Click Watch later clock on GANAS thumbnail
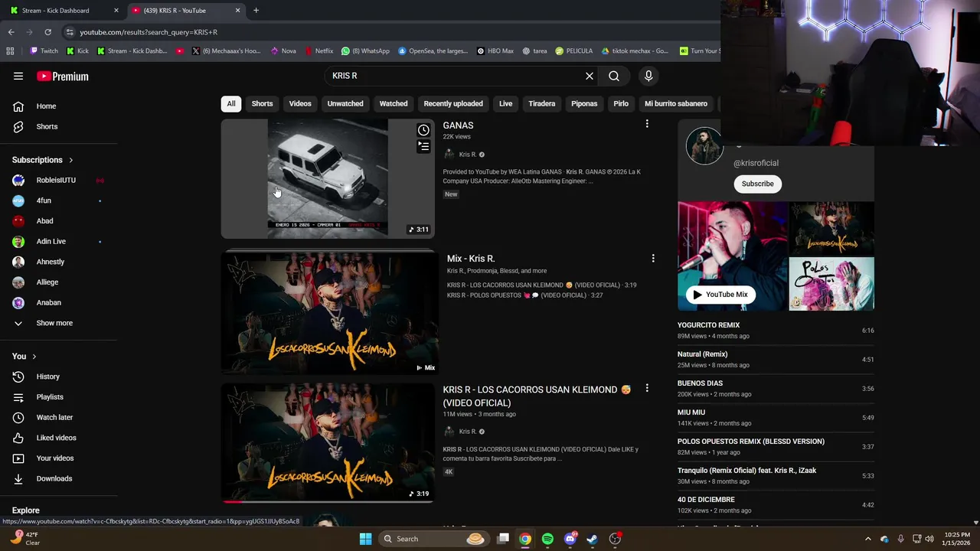This screenshot has height=551, width=980. [x=423, y=130]
